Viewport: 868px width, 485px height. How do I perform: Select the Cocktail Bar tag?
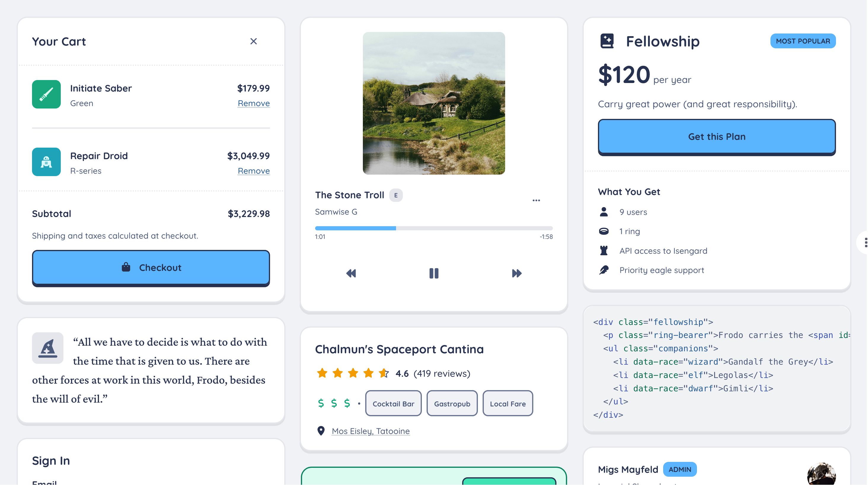click(393, 403)
